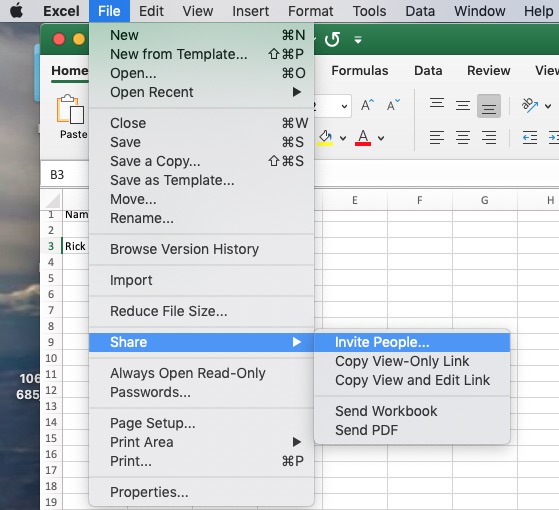Toggle Always Open Read-Only
Screen dimensions: 559x510
pyautogui.click(x=201, y=373)
